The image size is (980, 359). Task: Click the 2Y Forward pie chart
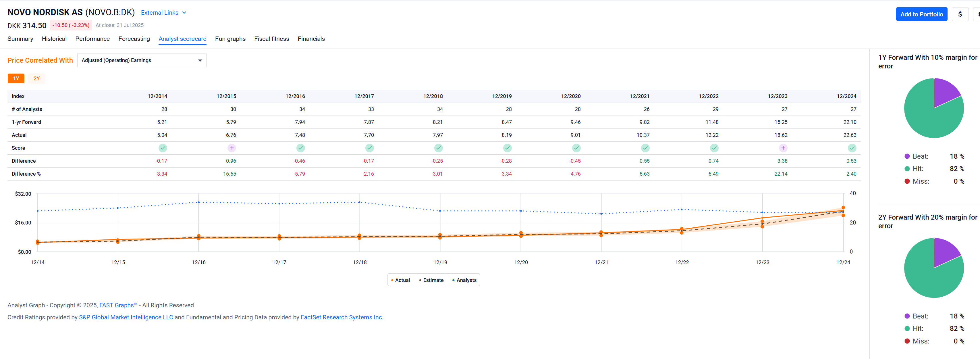934,268
